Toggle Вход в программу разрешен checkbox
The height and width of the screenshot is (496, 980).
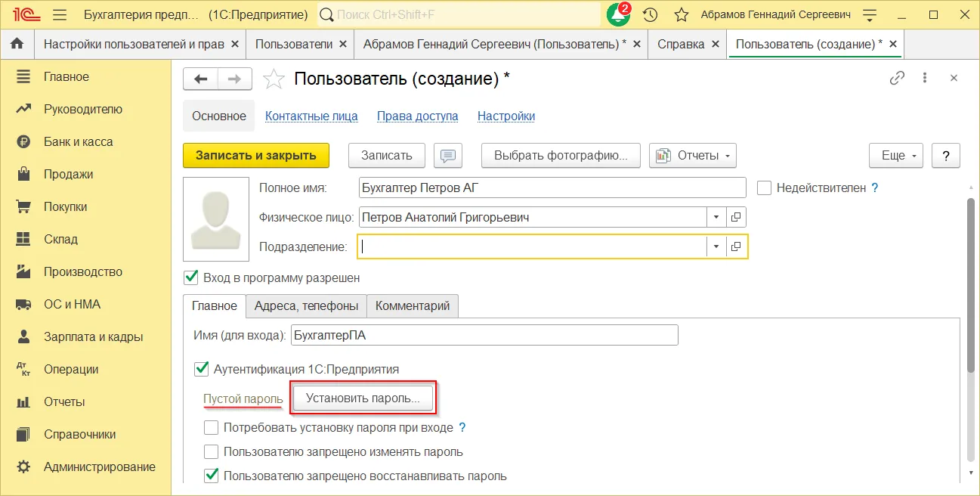coord(191,277)
